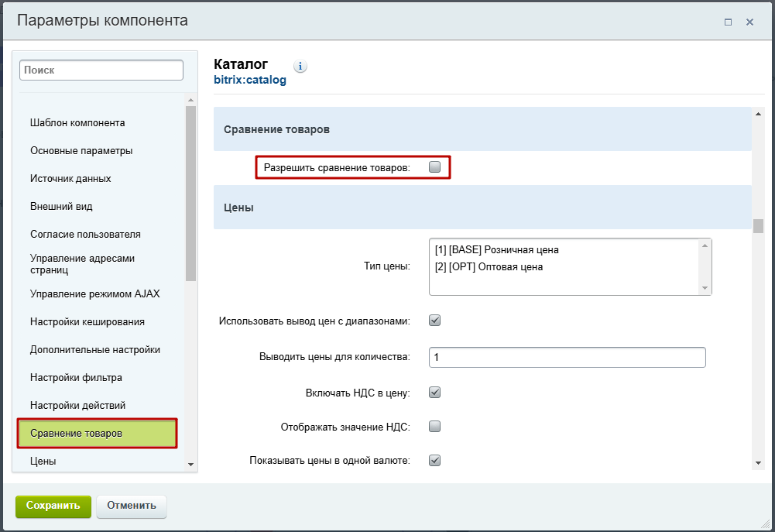Click Цены section header in parameters
This screenshot has width=775, height=532.
(x=482, y=208)
